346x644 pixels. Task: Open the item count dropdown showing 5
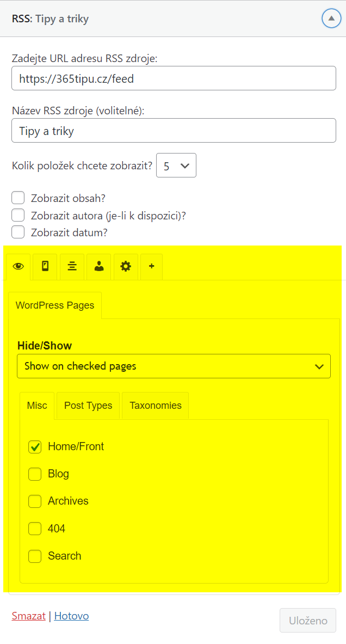tap(176, 165)
